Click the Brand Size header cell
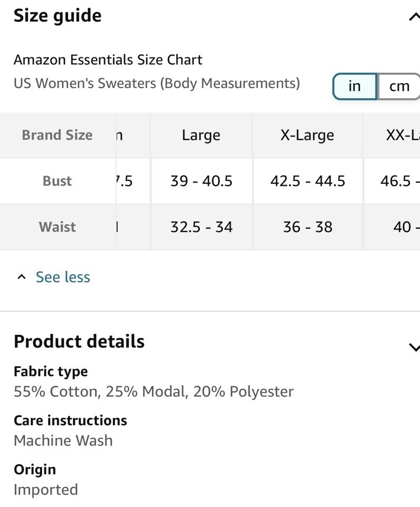 click(57, 135)
